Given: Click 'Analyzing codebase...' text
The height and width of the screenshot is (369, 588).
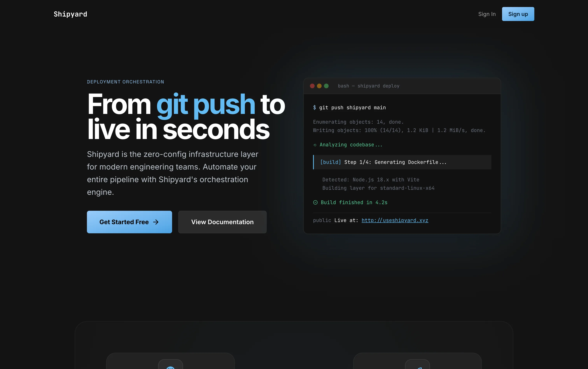Looking at the screenshot, I should pyautogui.click(x=351, y=145).
